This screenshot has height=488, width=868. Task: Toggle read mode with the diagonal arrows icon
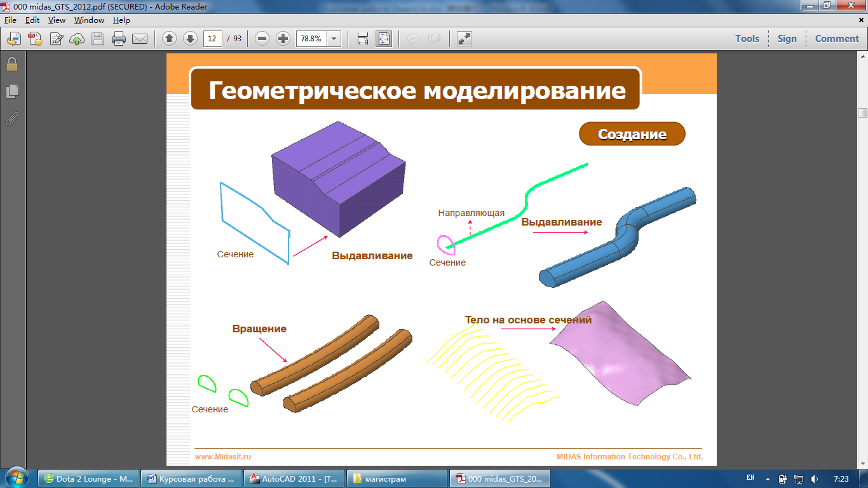tap(465, 39)
